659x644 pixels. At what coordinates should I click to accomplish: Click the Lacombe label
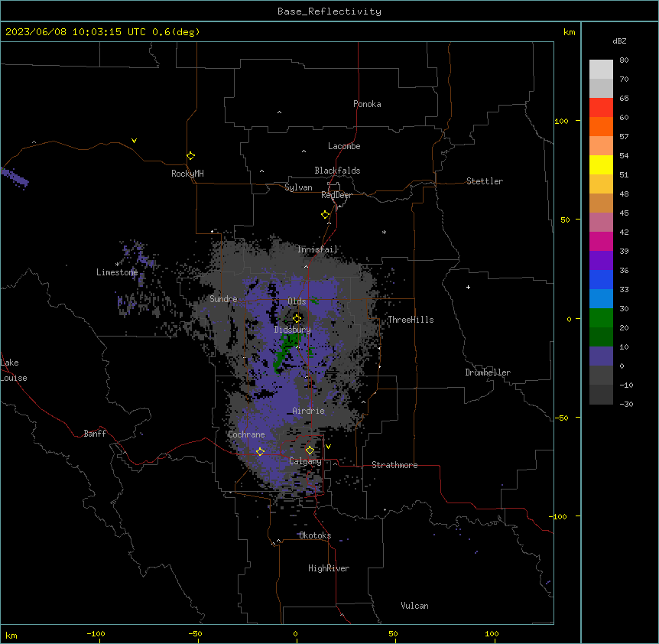tap(344, 146)
